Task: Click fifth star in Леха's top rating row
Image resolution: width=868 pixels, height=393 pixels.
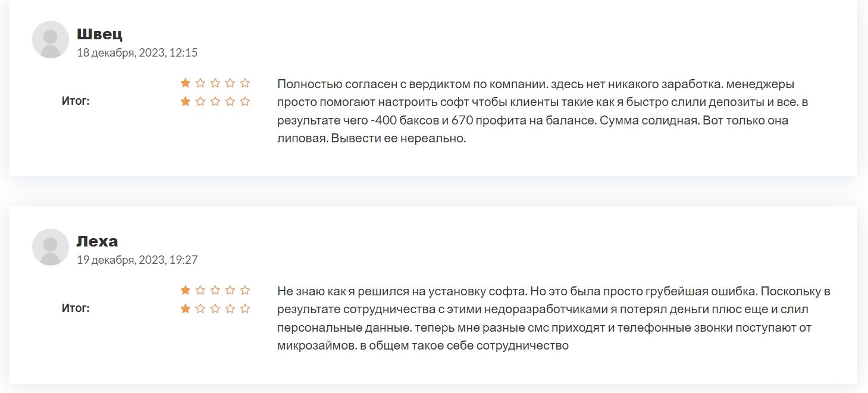Action: click(245, 291)
